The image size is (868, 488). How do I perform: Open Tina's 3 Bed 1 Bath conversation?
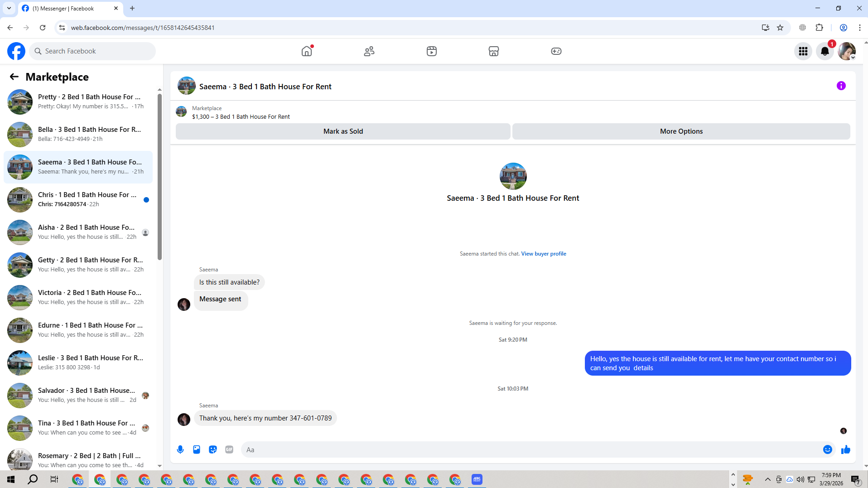click(78, 428)
